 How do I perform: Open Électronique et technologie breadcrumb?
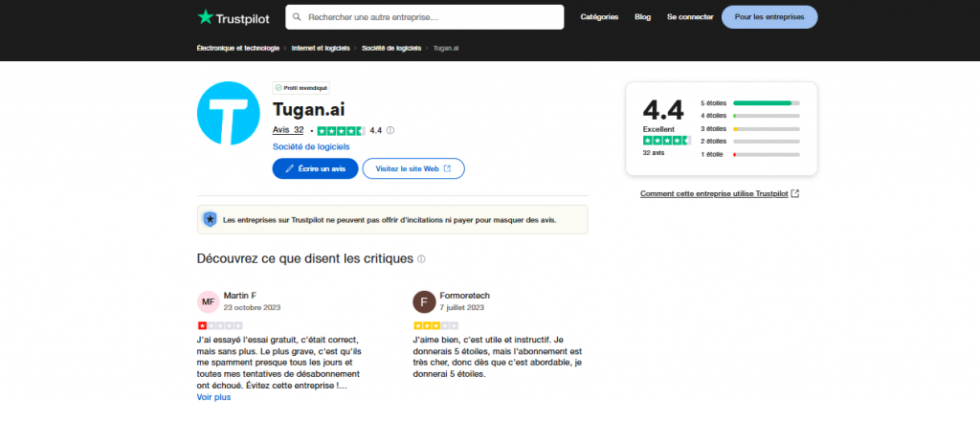point(238,48)
